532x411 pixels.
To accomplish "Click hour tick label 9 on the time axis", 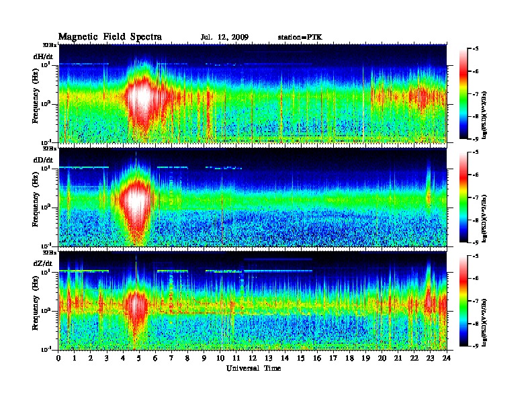I will (x=204, y=358).
